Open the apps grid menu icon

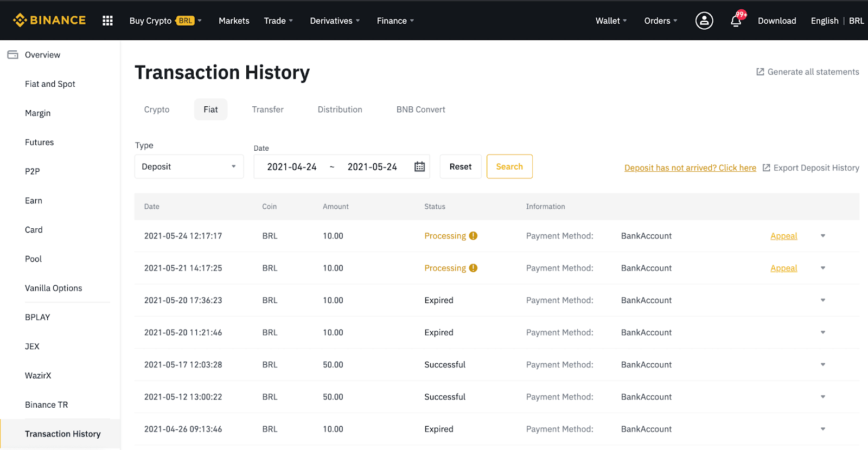(x=107, y=21)
